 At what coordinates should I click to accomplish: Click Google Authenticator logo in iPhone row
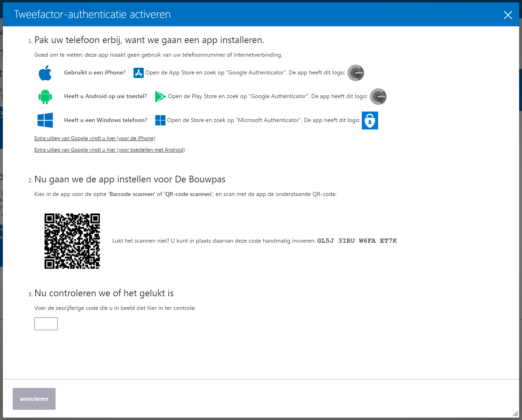pos(355,73)
